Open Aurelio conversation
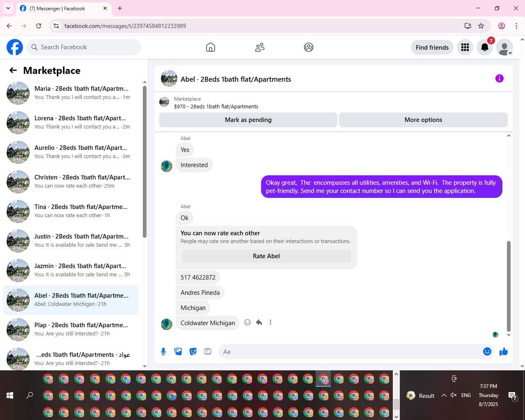 point(71,152)
